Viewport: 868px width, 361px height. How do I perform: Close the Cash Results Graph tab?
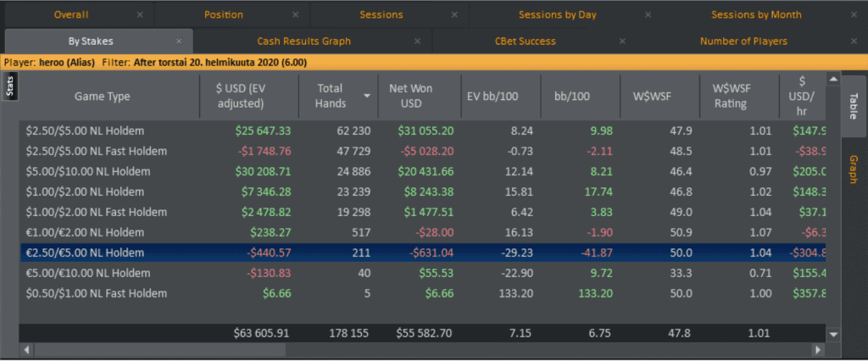(x=417, y=41)
